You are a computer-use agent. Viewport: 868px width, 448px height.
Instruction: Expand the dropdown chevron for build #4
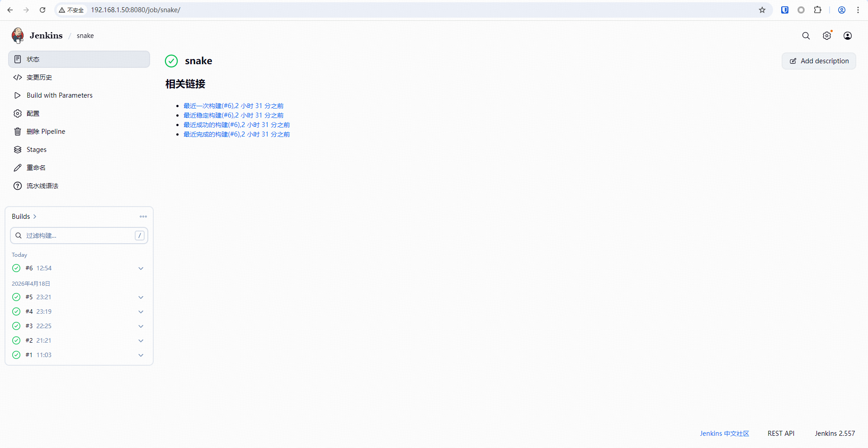click(141, 312)
